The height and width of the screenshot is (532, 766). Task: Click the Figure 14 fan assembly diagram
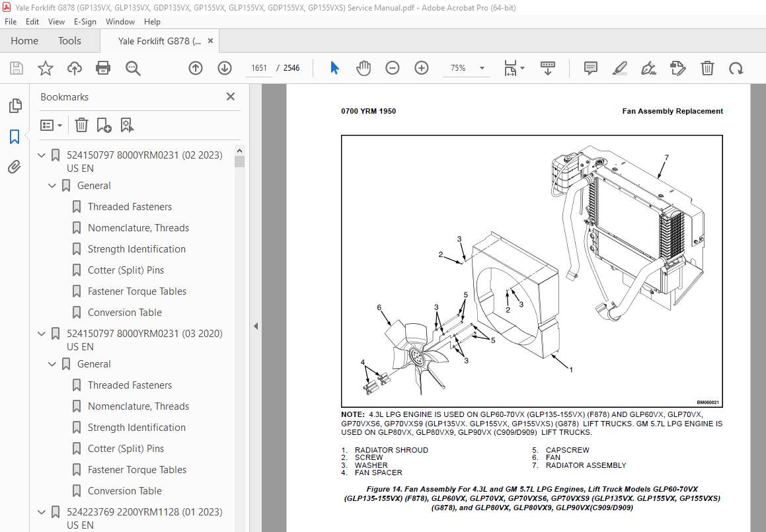(531, 271)
